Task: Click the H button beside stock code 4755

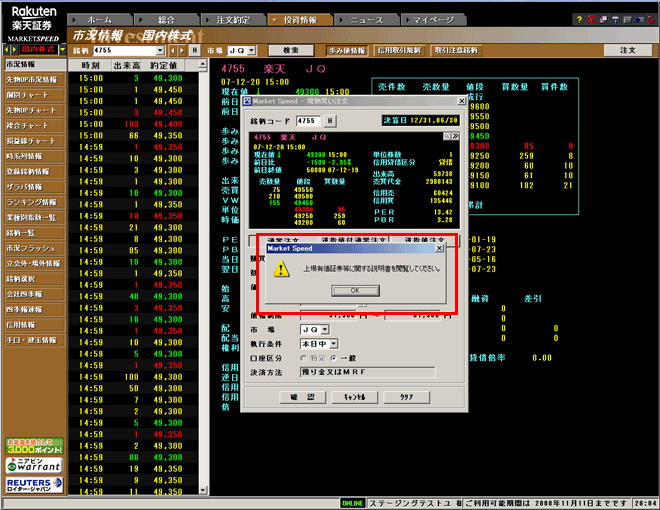Action: pyautogui.click(x=331, y=121)
